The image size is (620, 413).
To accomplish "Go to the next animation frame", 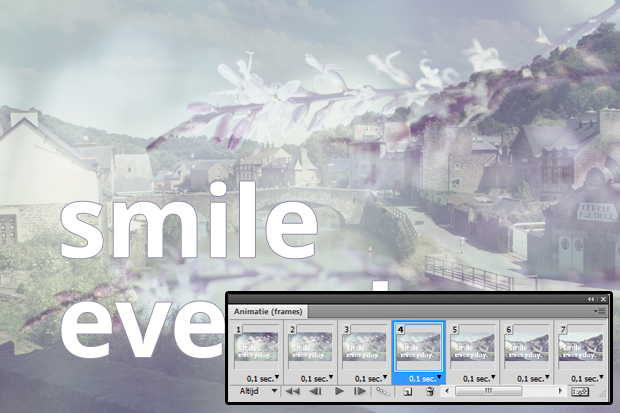I will pos(360,391).
